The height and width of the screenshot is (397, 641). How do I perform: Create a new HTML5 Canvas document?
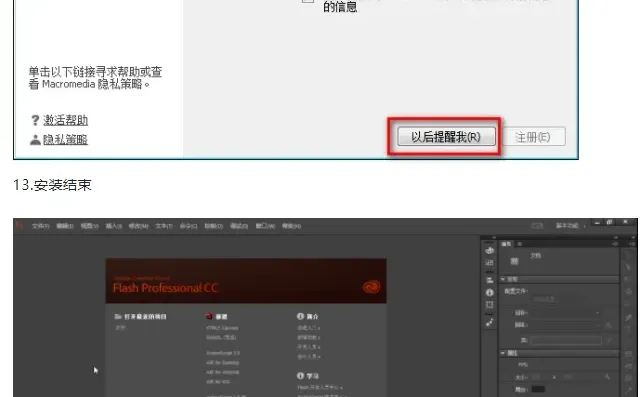pyautogui.click(x=222, y=328)
